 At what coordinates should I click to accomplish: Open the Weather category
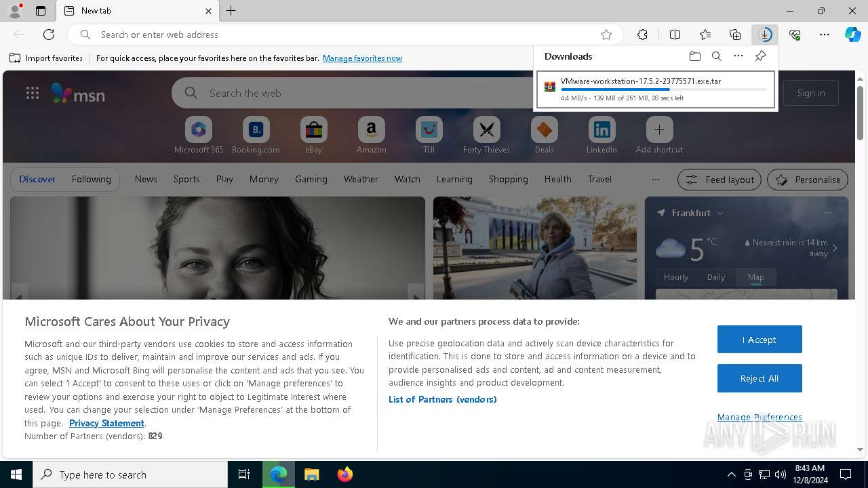pyautogui.click(x=361, y=179)
